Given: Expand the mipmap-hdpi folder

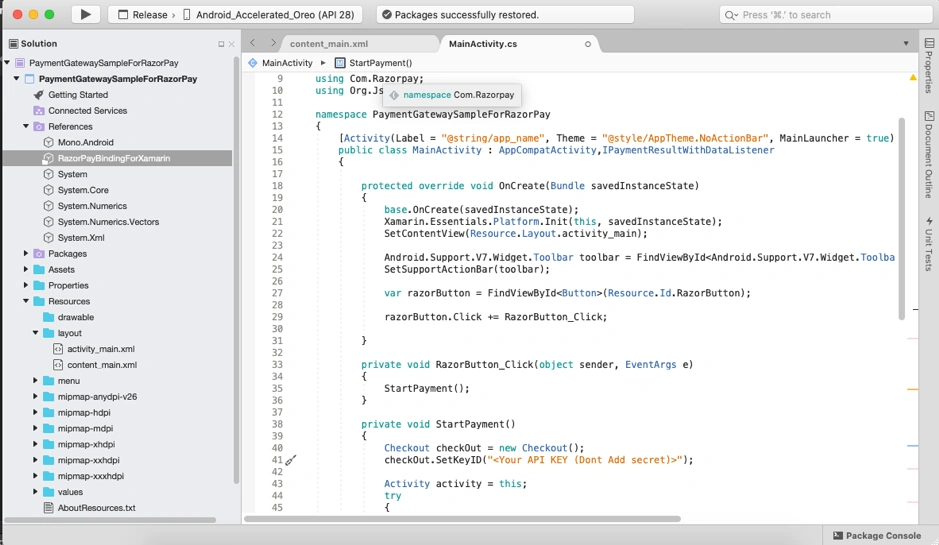Looking at the screenshot, I should 36,412.
